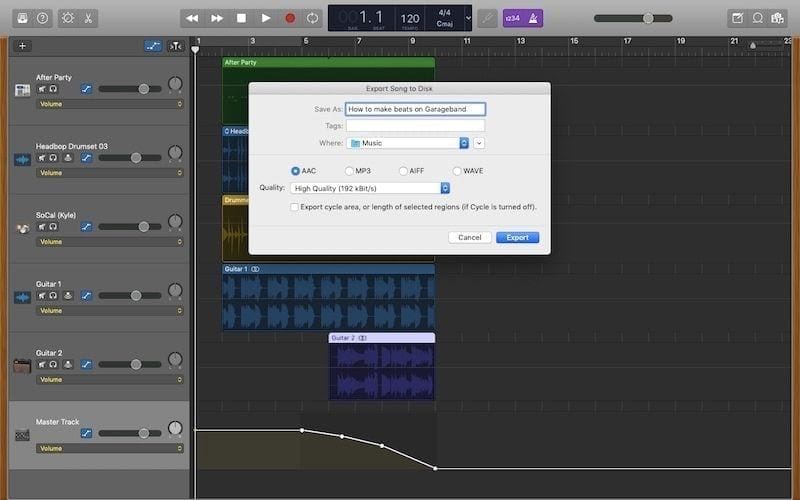Solo the SoCal (Kyle) track
This screenshot has width=800, height=500.
(53, 227)
